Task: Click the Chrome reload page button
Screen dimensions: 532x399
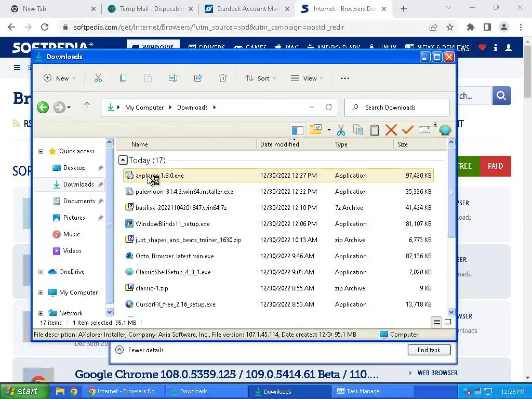Action: (x=45, y=27)
